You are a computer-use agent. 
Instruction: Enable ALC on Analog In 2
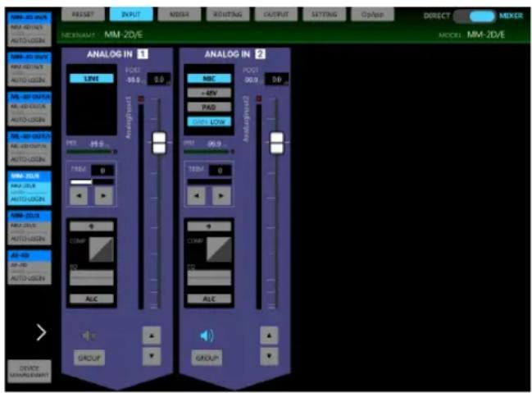[209, 299]
